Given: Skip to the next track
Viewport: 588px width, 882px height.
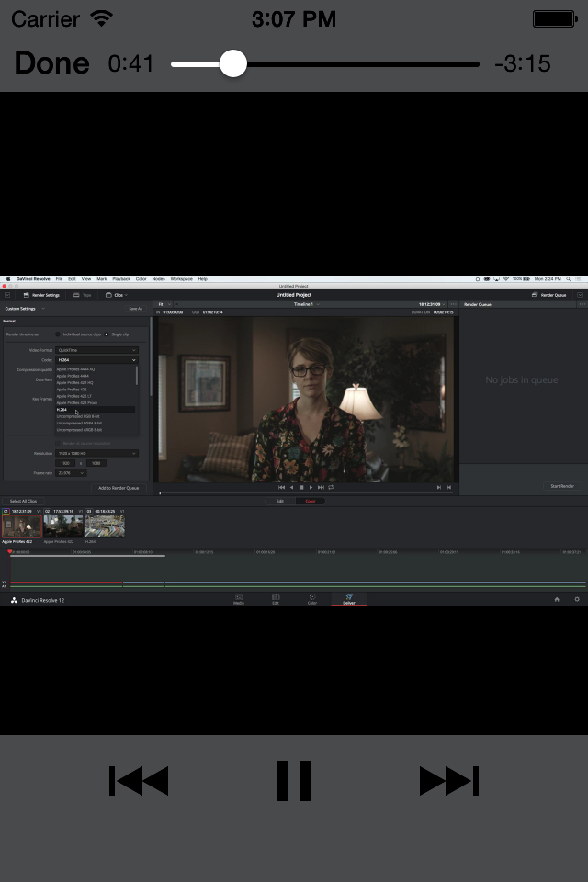Looking at the screenshot, I should (448, 781).
